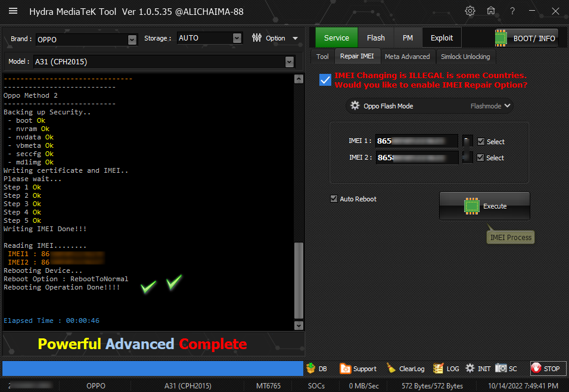This screenshot has width=569, height=392.
Task: Click the log scrollbar up arrow
Action: tap(299, 79)
